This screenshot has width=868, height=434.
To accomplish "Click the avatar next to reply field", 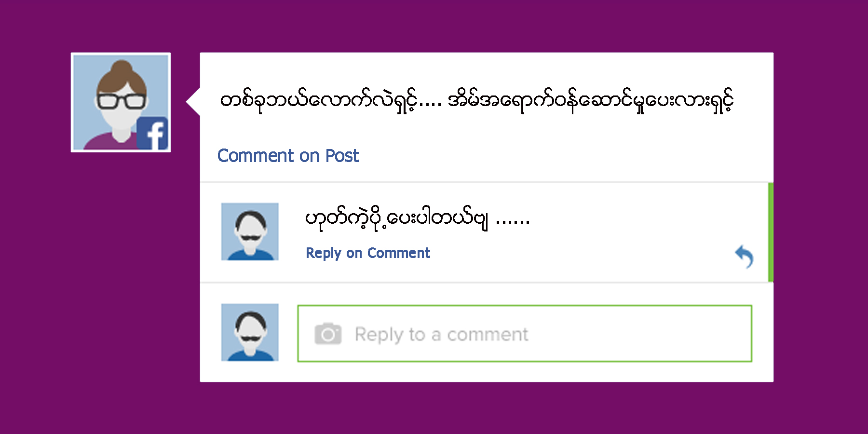I will [x=250, y=332].
